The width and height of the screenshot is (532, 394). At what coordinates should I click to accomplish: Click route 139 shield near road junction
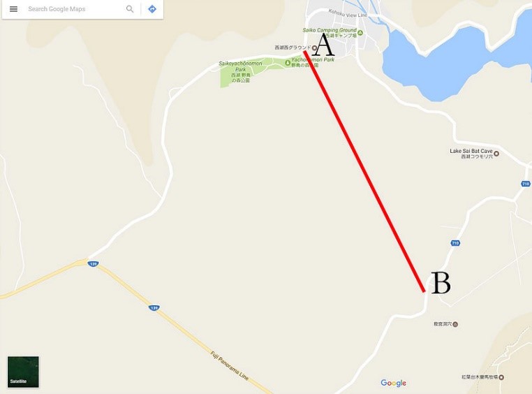(93, 263)
